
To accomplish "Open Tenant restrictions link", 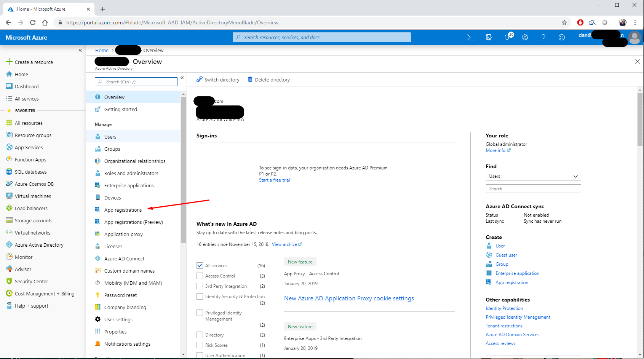I will [504, 326].
